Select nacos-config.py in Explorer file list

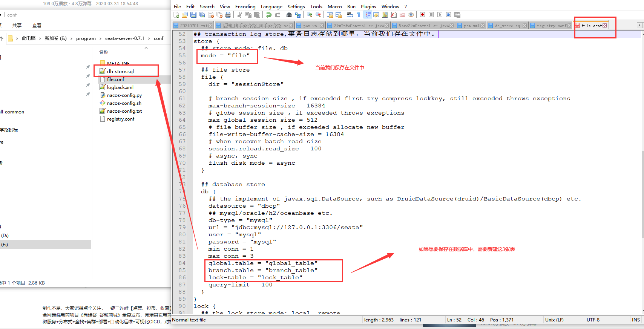click(124, 95)
